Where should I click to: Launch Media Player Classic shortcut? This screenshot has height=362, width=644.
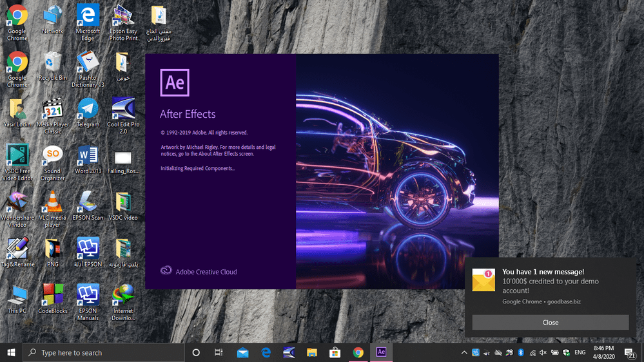pos(53,116)
